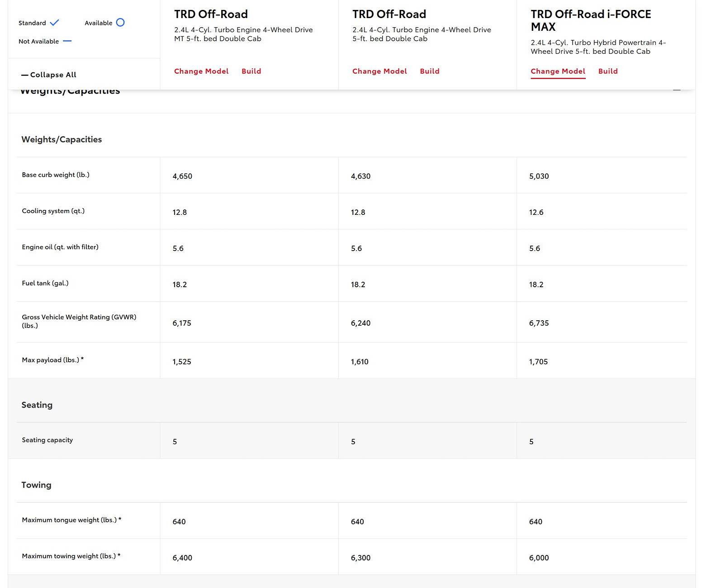This screenshot has width=706, height=588.
Task: Select the 'Max payload (lbs.)' row label
Action: [x=53, y=360]
